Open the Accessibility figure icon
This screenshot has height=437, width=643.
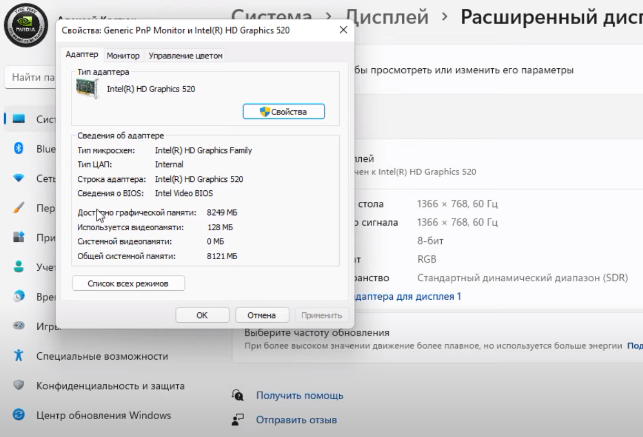tap(18, 355)
